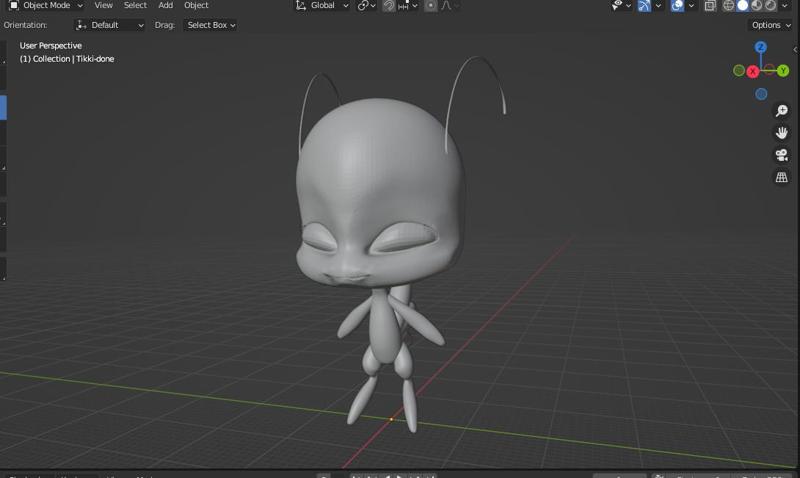This screenshot has width=800, height=478.
Task: Open the Add menu
Action: (165, 5)
